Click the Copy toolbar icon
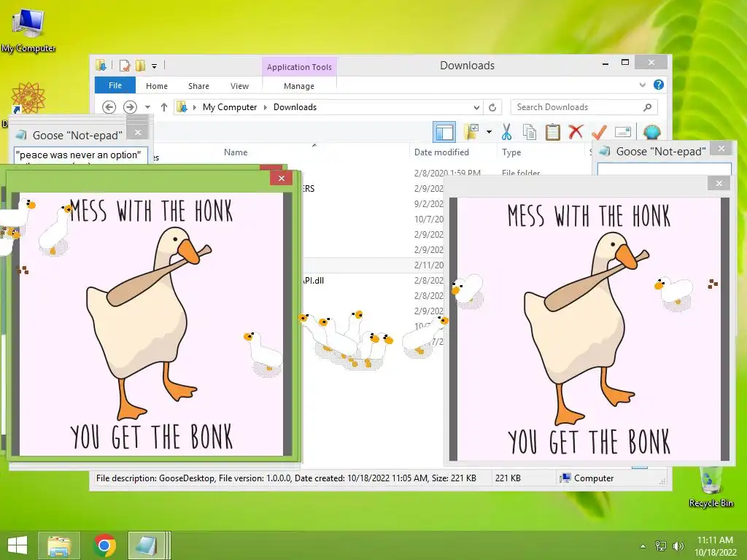The width and height of the screenshot is (747, 560). [530, 132]
